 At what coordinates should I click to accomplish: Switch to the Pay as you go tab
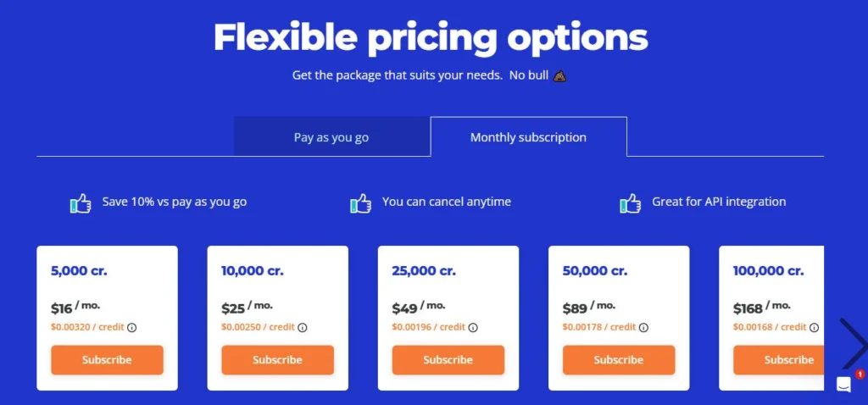[331, 137]
